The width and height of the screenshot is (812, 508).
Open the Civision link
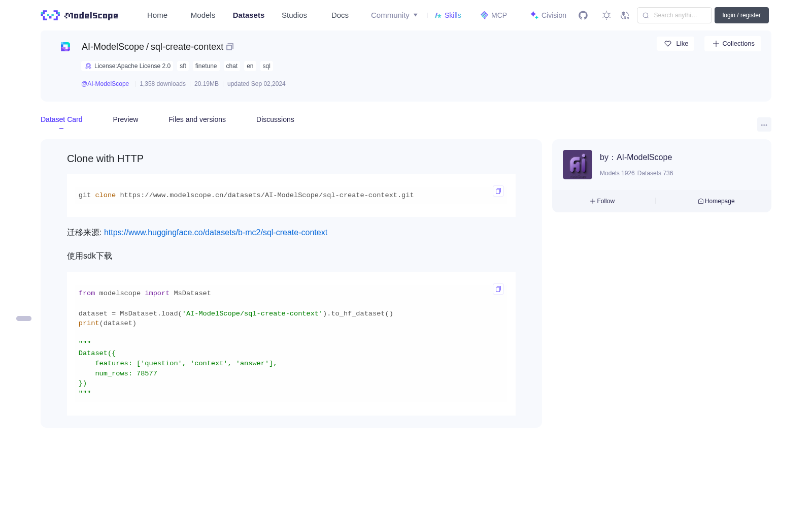tap(548, 15)
